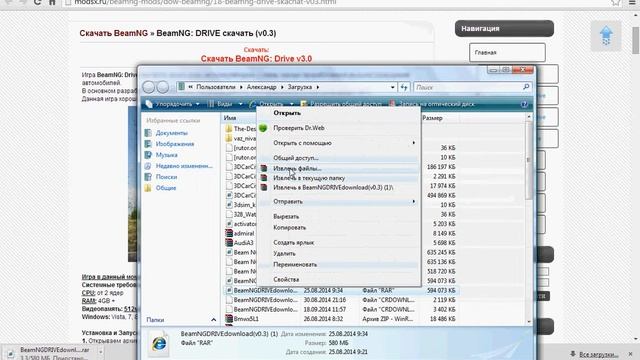Click the search magnifier icon in Explorer
This screenshot has width=640, height=360.
526,87
